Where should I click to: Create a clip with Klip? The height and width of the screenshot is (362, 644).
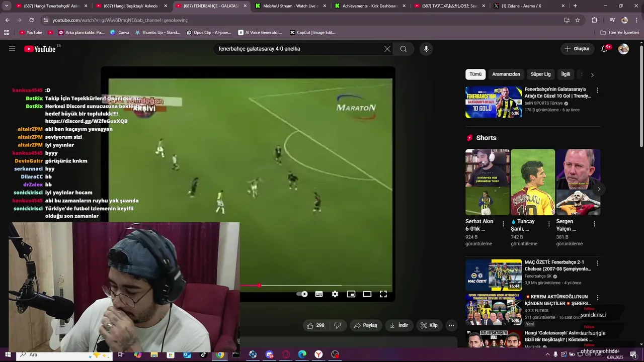(x=429, y=325)
